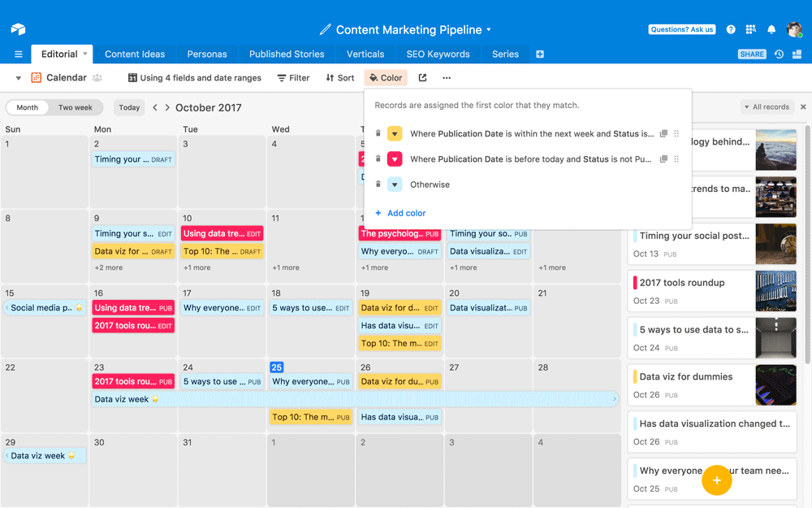Expand +1 more on October 11
The width and height of the screenshot is (812, 508).
pos(286,267)
